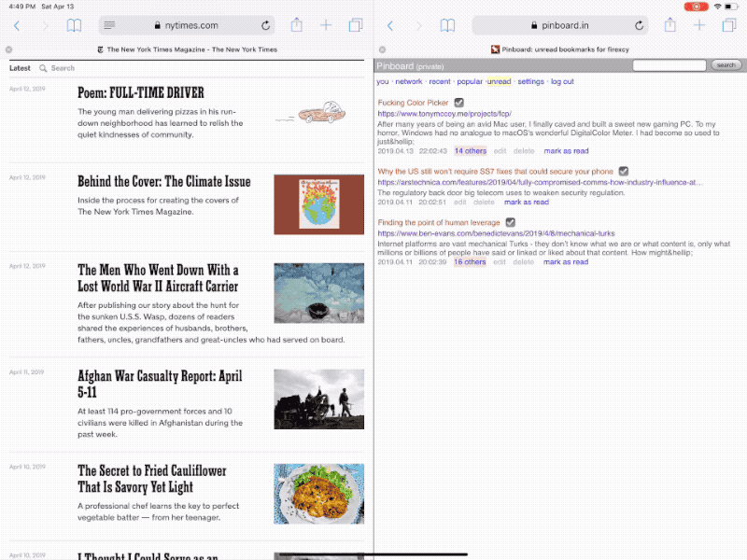This screenshot has width=747, height=560.
Task: Tap the aircraft carrier article thumbnail
Action: click(318, 293)
